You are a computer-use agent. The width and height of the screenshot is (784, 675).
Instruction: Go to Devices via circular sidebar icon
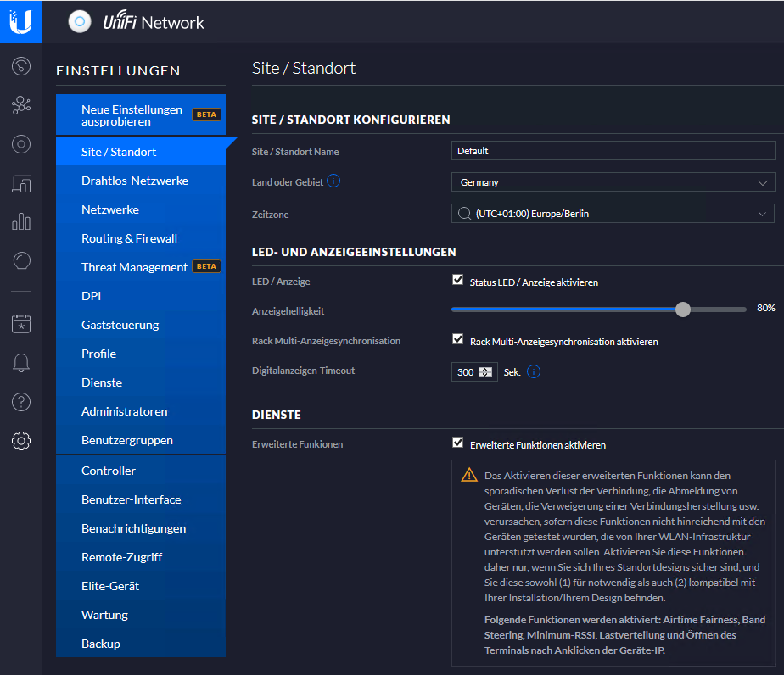21,144
